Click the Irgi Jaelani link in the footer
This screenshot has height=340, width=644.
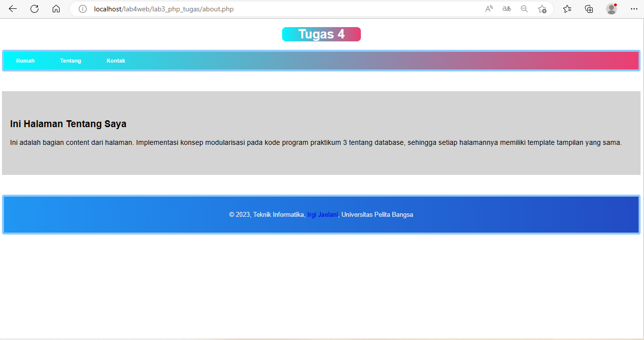[x=322, y=214]
